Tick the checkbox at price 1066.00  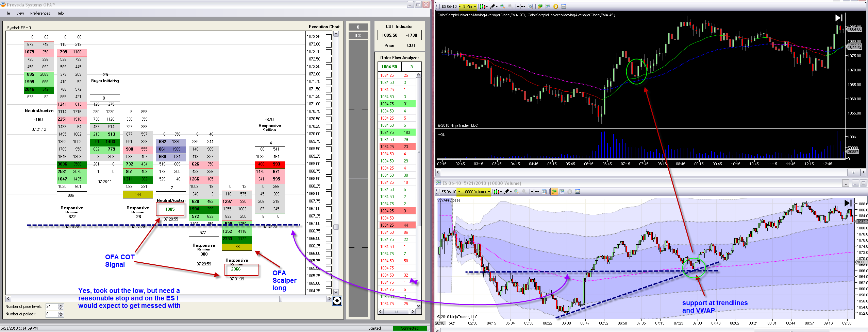329,254
